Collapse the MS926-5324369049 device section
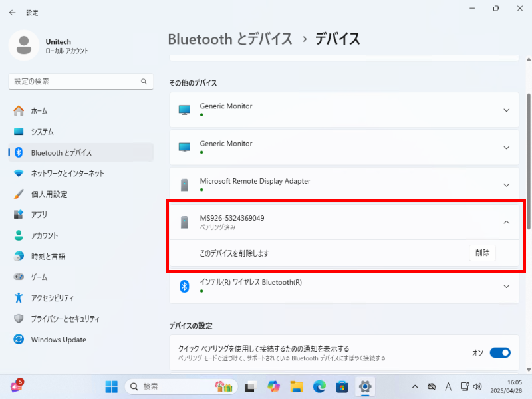The image size is (532, 399). coord(506,222)
